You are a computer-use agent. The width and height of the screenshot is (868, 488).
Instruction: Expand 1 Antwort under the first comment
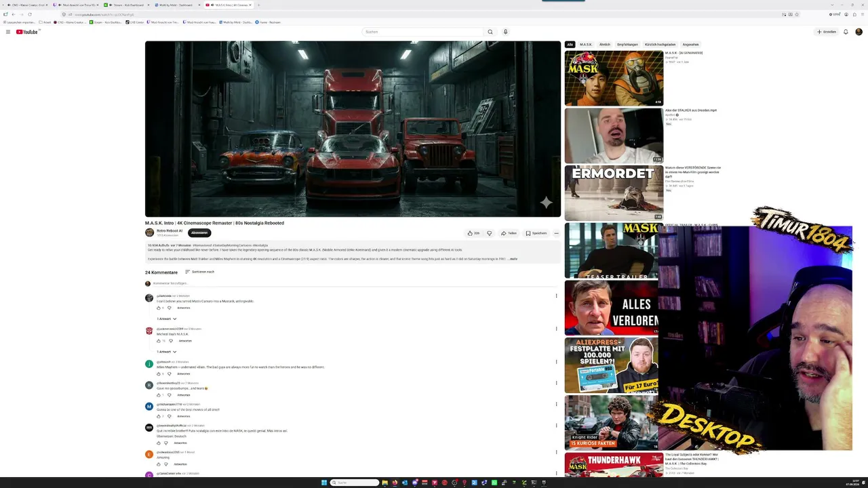tap(166, 319)
